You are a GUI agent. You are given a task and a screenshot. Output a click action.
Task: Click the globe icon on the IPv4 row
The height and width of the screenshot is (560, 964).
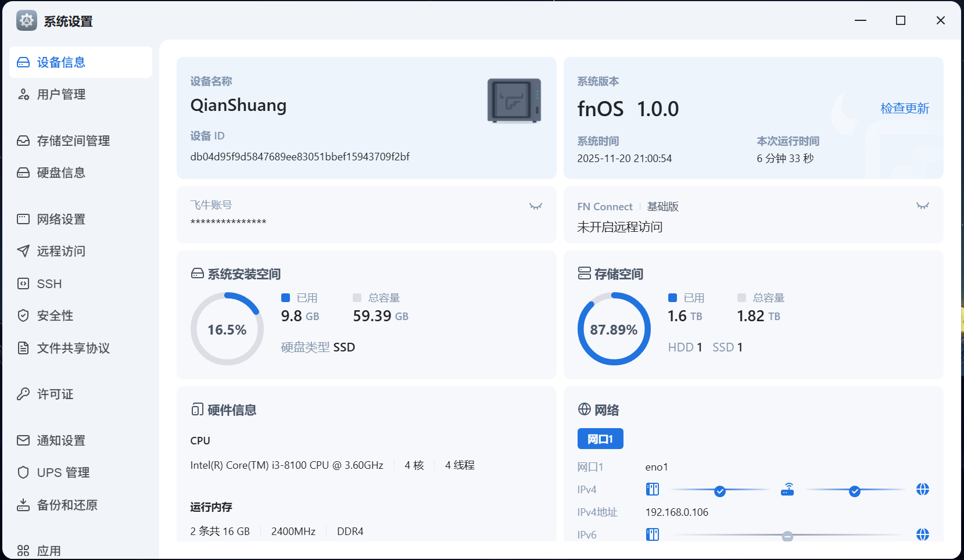coord(923,490)
